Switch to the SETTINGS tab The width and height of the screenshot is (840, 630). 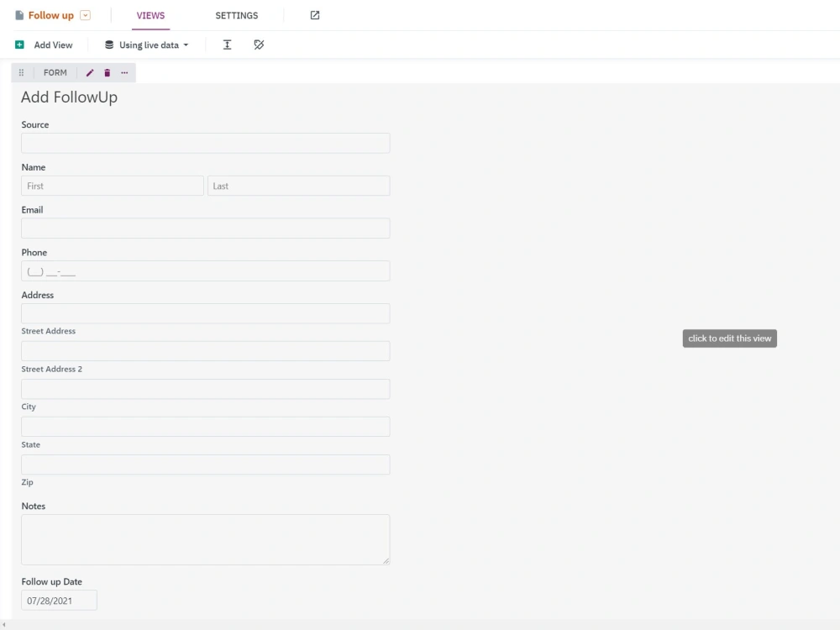click(x=236, y=15)
